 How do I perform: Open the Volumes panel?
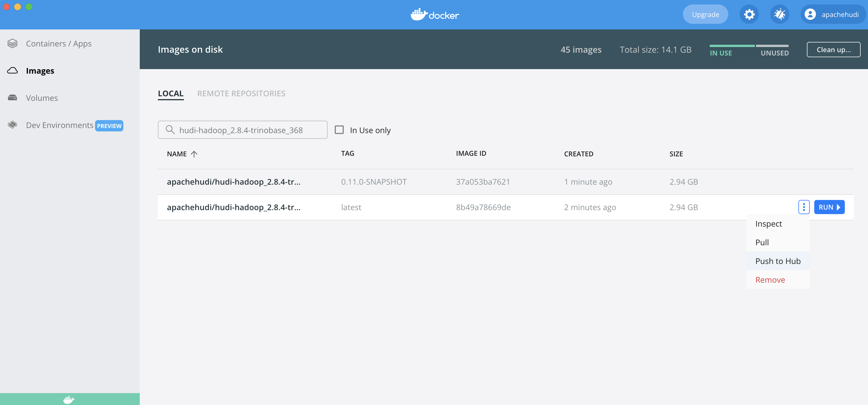[42, 98]
